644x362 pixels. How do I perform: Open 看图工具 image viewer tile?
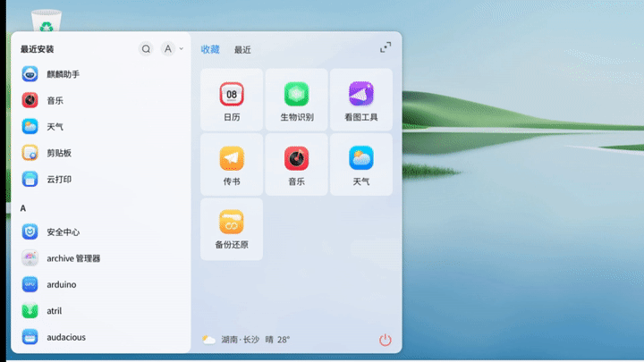[360, 99]
